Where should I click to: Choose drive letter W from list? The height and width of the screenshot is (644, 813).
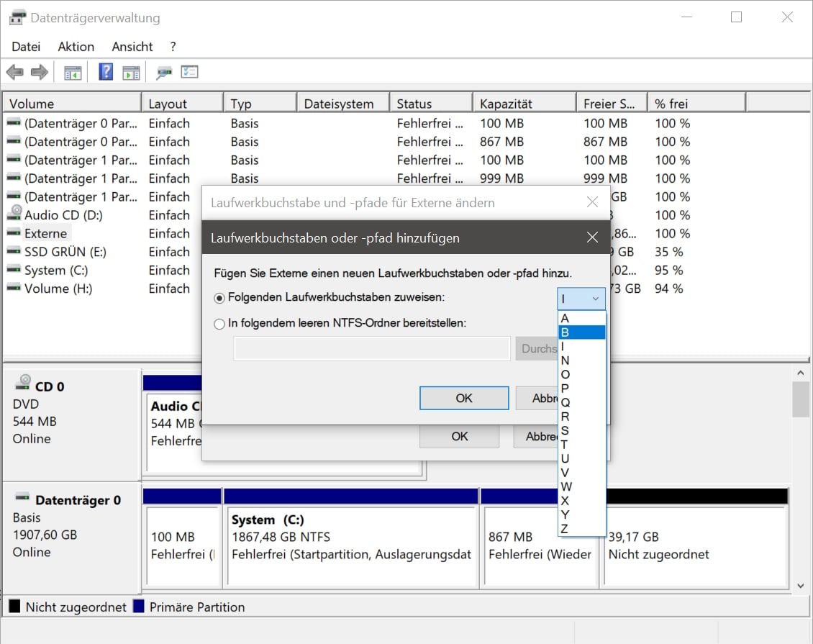(582, 486)
